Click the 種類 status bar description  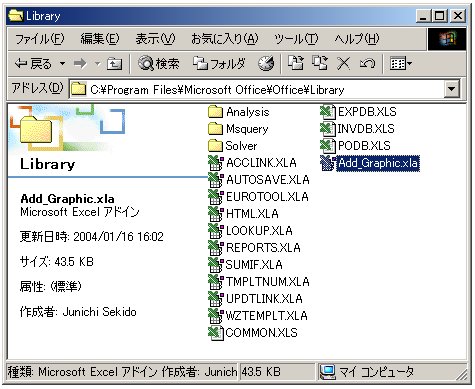tap(122, 371)
